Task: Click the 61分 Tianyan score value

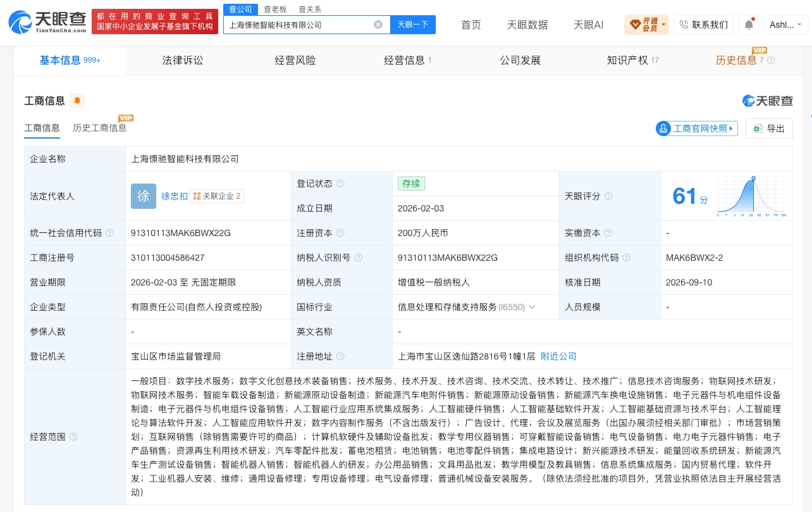Action: point(690,197)
